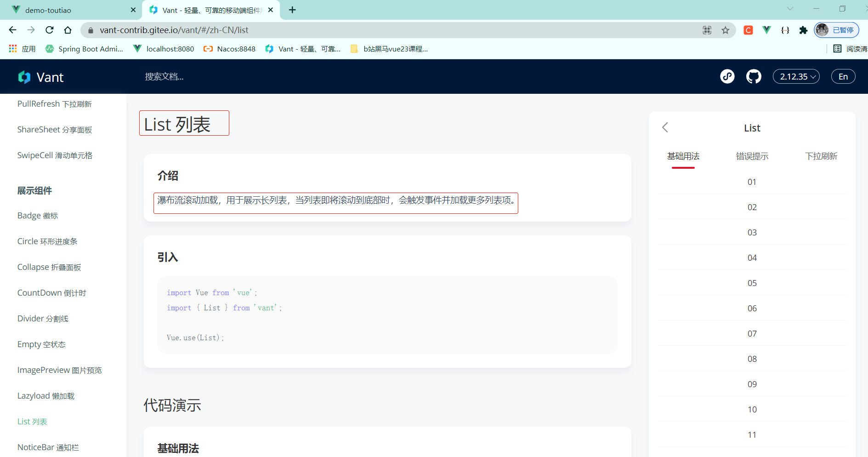Click list item 01 in the demo
Image resolution: width=868 pixels, height=457 pixels.
pos(752,182)
